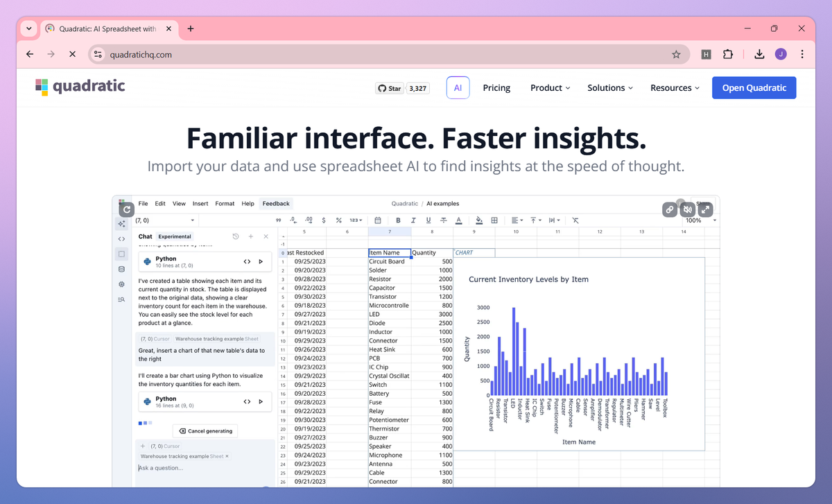The image size is (832, 504).
Task: Click the GitHub Star button
Action: point(390,88)
